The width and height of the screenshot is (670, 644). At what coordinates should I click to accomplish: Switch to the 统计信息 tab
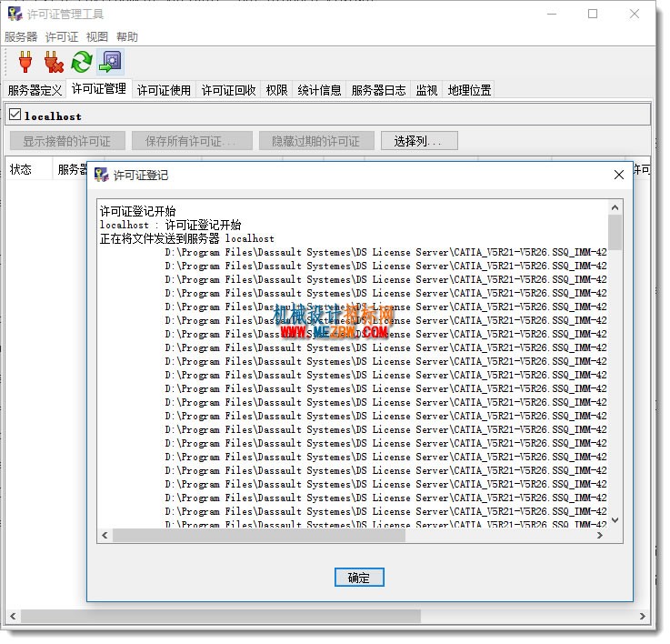[x=320, y=91]
